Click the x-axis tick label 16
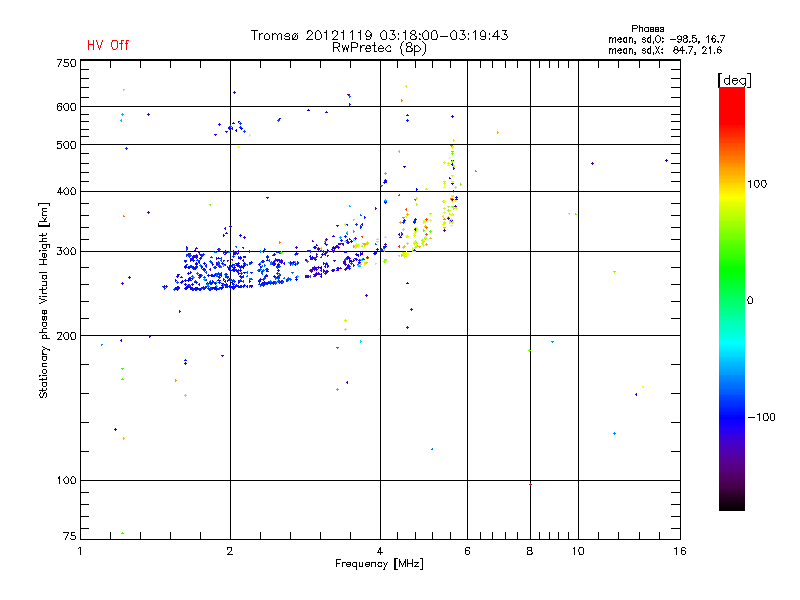800x600 pixels. 680,551
